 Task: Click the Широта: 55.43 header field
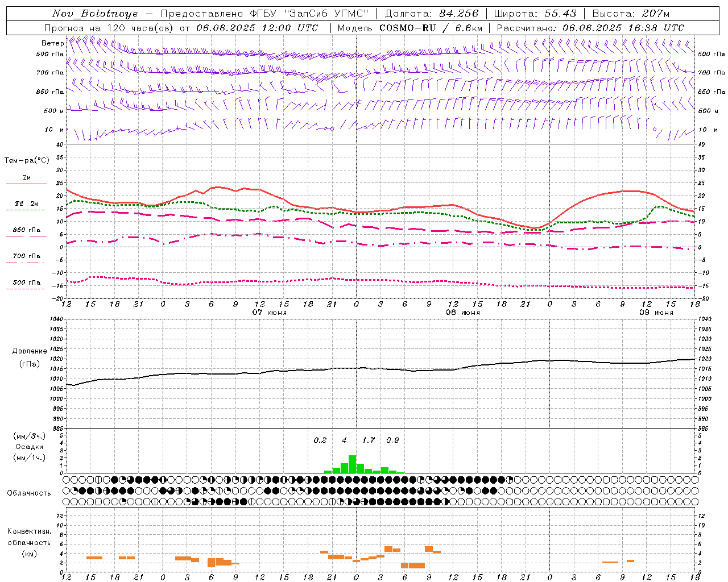(x=535, y=14)
